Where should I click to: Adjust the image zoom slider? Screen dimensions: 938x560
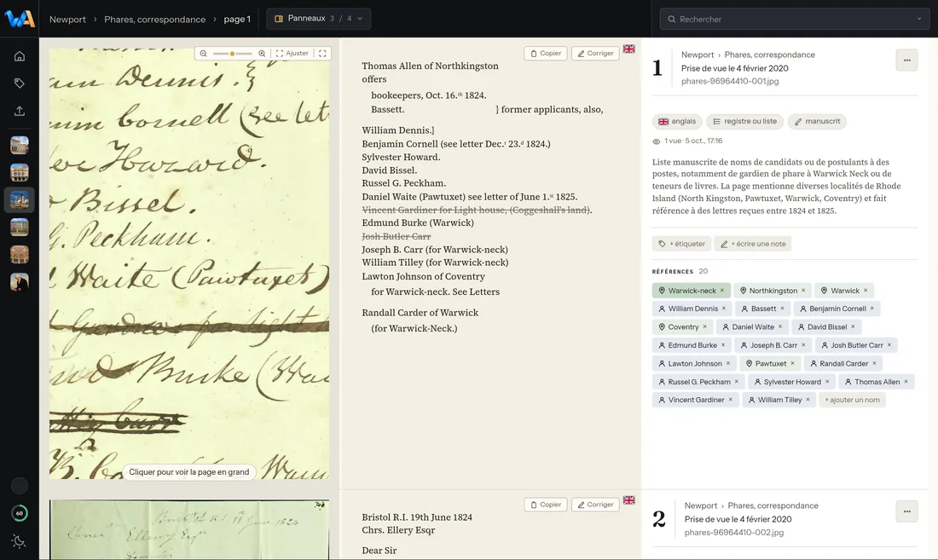232,54
